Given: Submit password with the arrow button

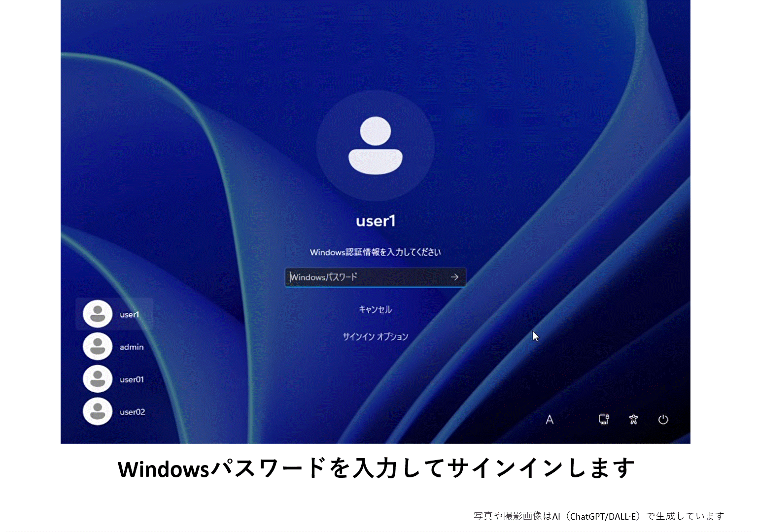Looking at the screenshot, I should [454, 277].
